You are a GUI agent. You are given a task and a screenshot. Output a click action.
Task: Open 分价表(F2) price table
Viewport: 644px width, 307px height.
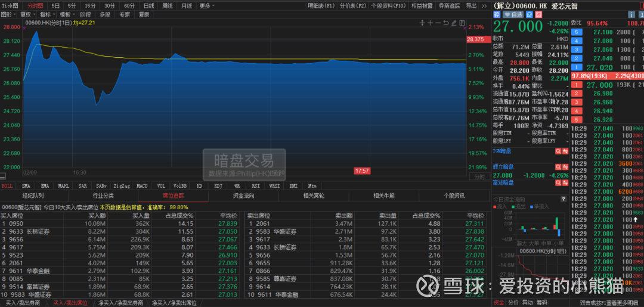[x=353, y=6]
